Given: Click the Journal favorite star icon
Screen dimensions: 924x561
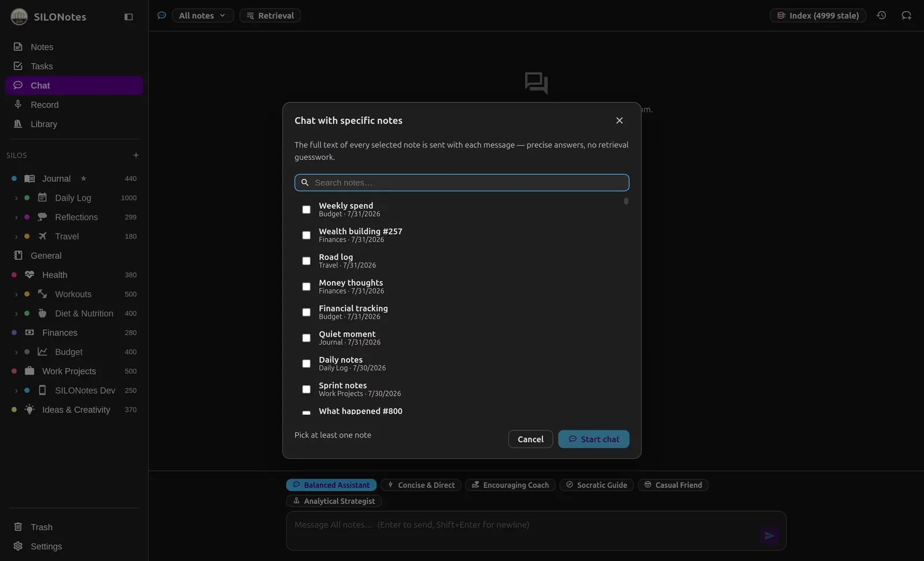Looking at the screenshot, I should (84, 179).
